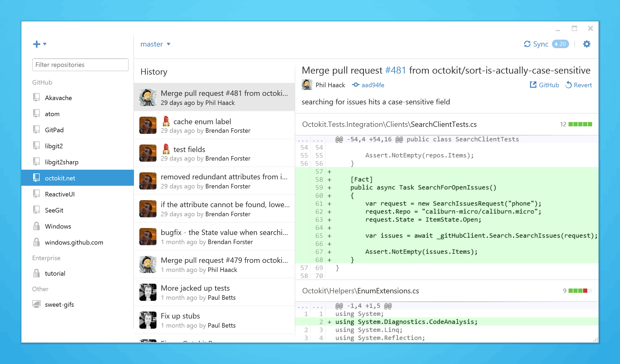
Task: Click SeeGit repository book icon
Action: pyautogui.click(x=36, y=210)
